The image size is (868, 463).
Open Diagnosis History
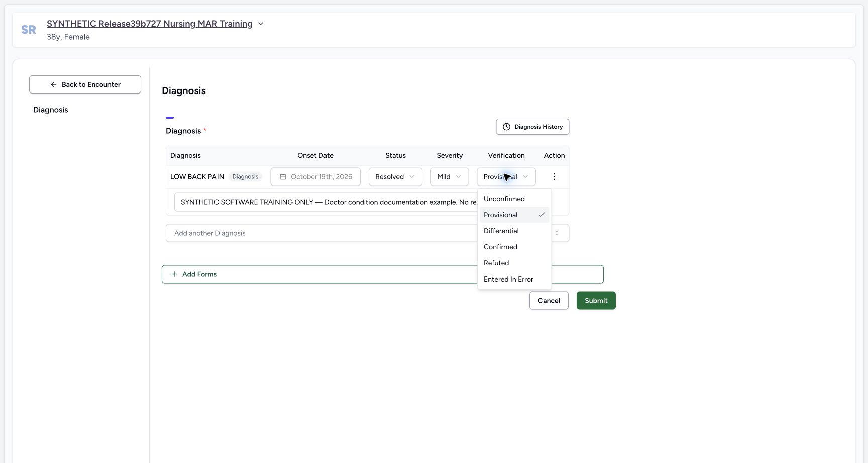(x=532, y=127)
